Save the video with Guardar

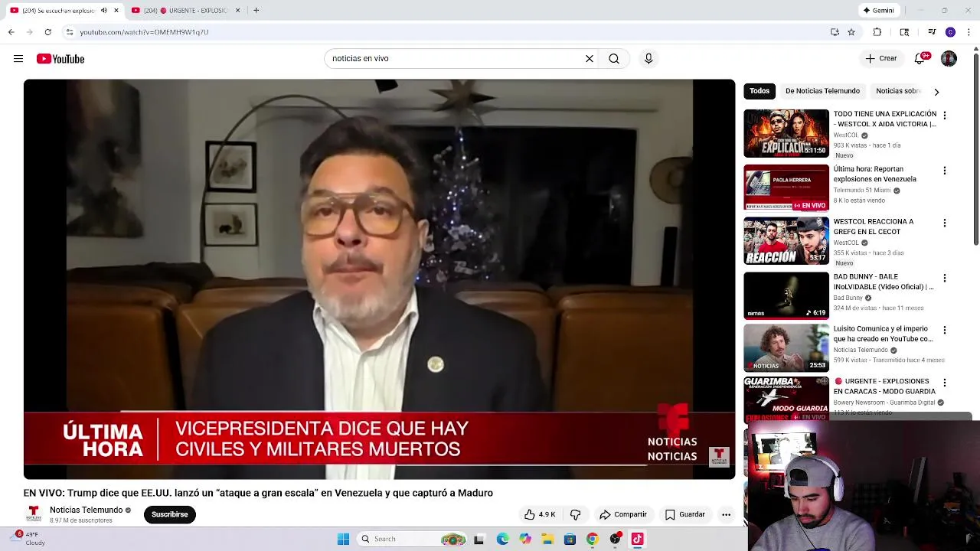point(684,514)
